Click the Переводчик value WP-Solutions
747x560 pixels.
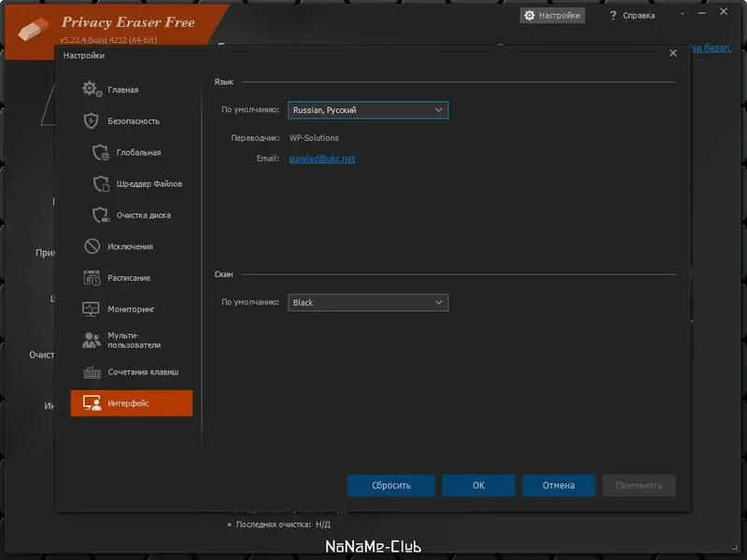(314, 137)
